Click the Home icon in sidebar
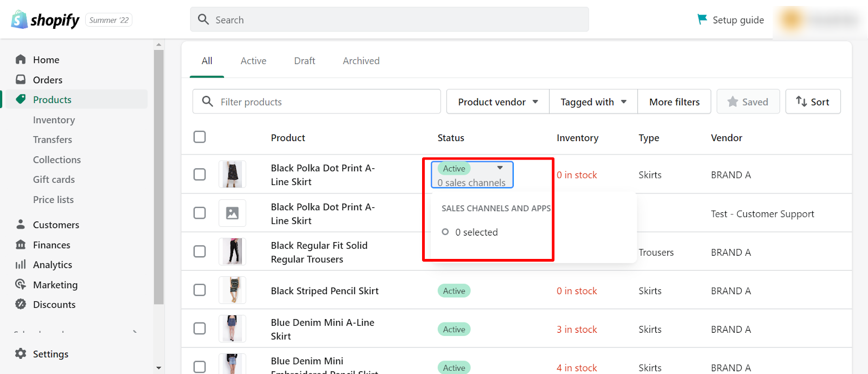Viewport: 868px width, 374px height. [x=21, y=59]
